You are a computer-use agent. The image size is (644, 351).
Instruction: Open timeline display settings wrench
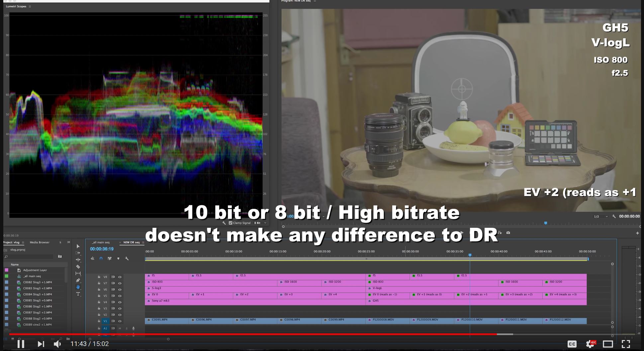pyautogui.click(x=127, y=258)
